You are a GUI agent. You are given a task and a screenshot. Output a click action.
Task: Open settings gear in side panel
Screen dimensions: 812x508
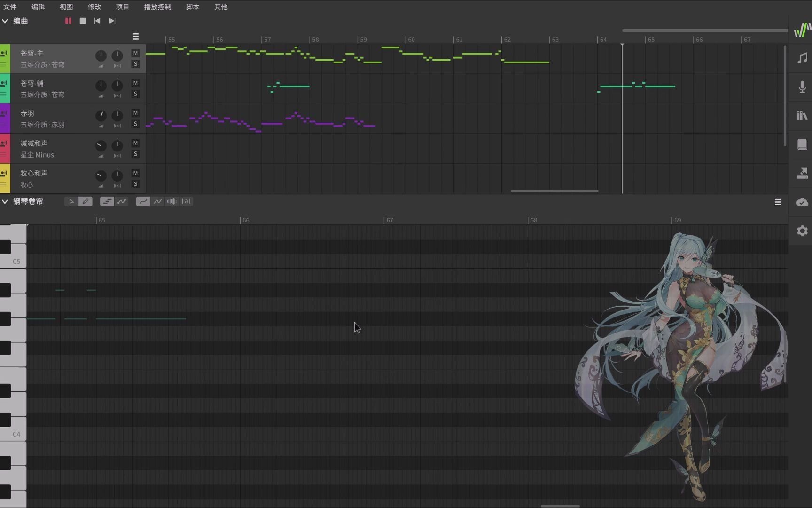tap(802, 230)
